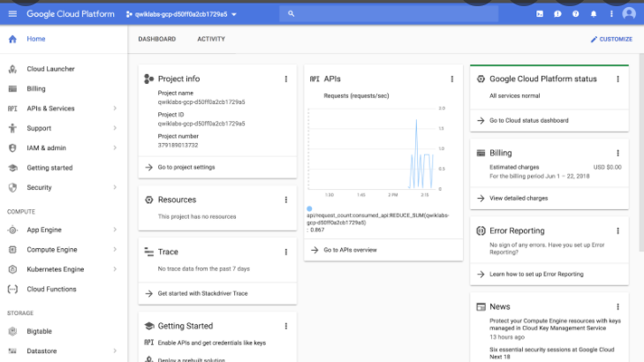Click the APIs & Services API icon
644x362 pixels.
[x=12, y=109]
